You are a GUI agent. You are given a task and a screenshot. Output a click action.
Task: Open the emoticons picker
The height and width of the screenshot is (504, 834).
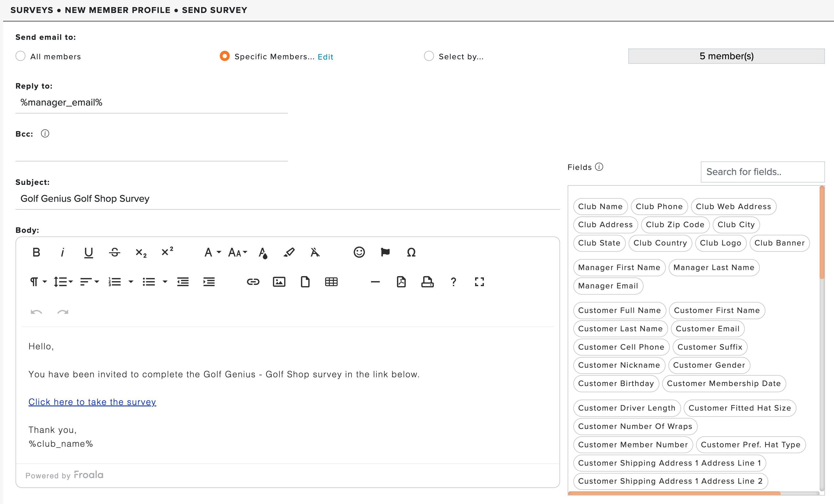point(359,253)
